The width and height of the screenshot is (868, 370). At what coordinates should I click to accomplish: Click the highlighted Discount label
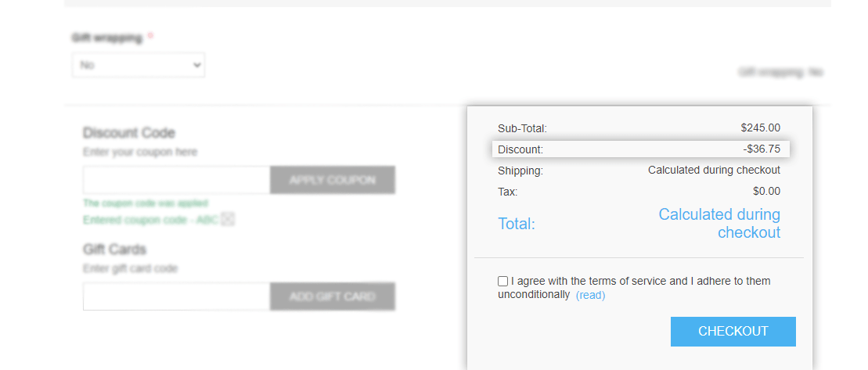(x=520, y=149)
